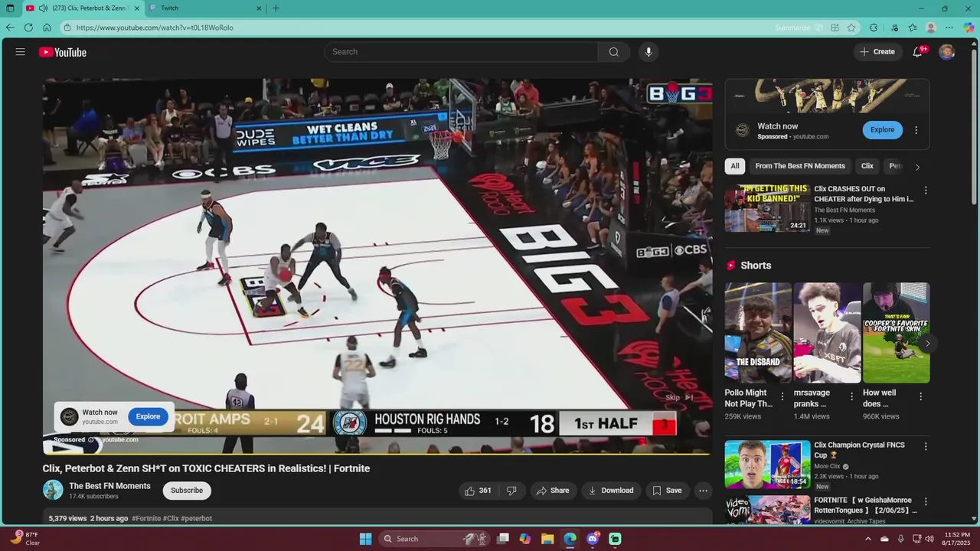
Task: Open browser Settings and more ellipsis
Action: point(949,28)
